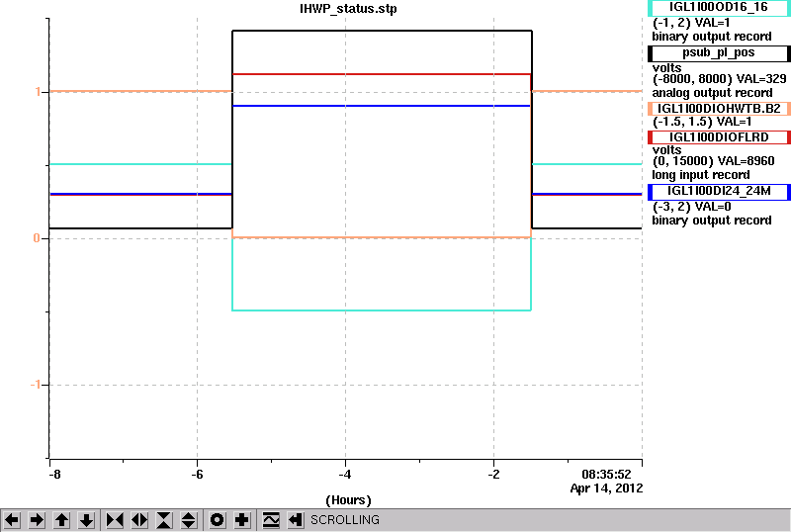791x532 pixels.
Task: Click the Apr 14, 2012 date label
Action: point(606,488)
